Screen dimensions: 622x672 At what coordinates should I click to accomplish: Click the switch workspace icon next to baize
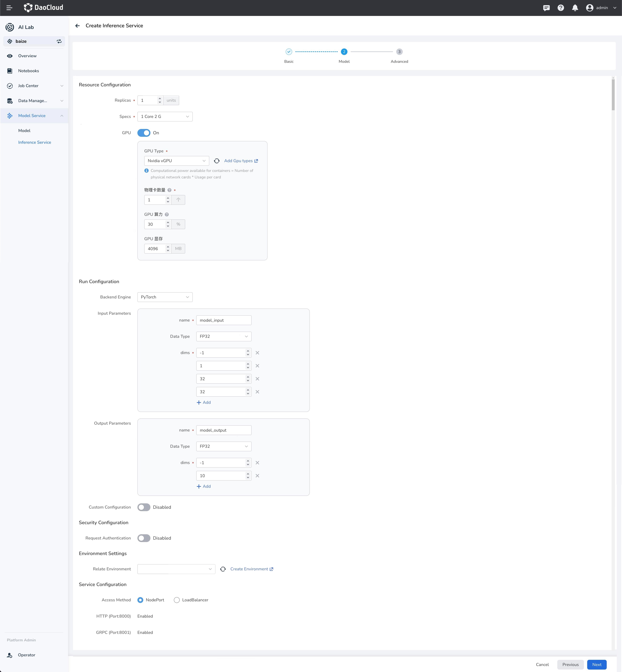coord(59,41)
